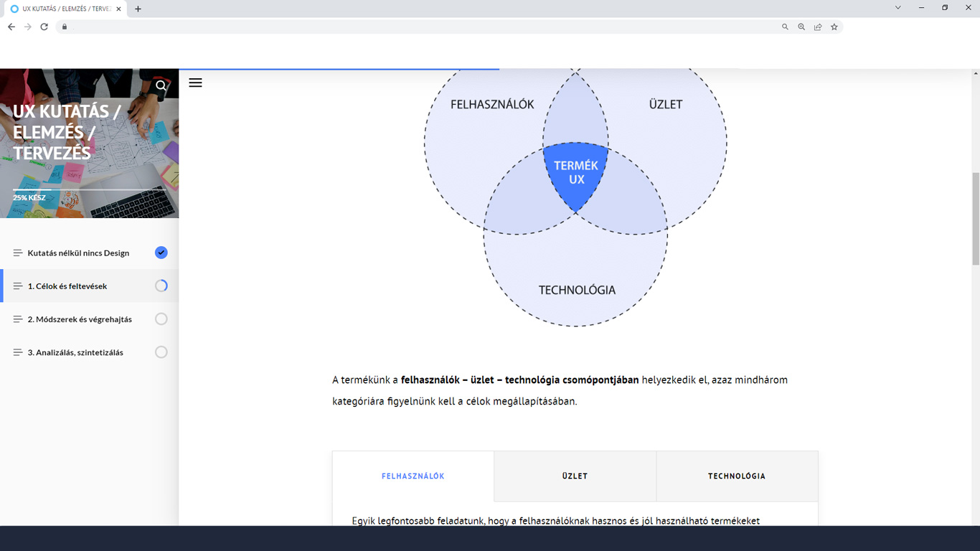
Task: Open the dropdown chevron at the browser's top right
Action: pyautogui.click(x=897, y=7)
